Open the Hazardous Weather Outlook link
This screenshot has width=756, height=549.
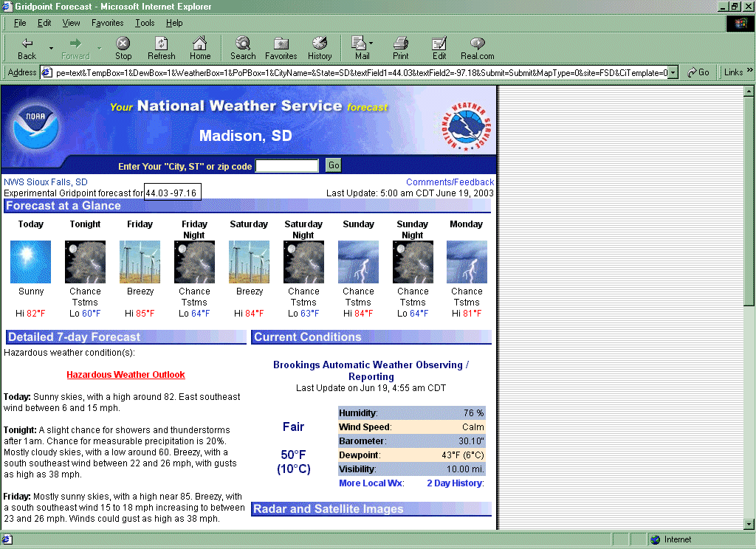tap(126, 375)
